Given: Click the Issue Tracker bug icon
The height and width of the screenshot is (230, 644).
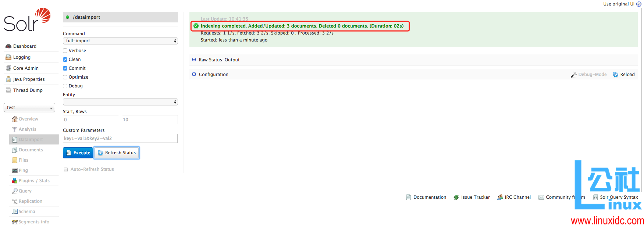Looking at the screenshot, I should (456, 197).
